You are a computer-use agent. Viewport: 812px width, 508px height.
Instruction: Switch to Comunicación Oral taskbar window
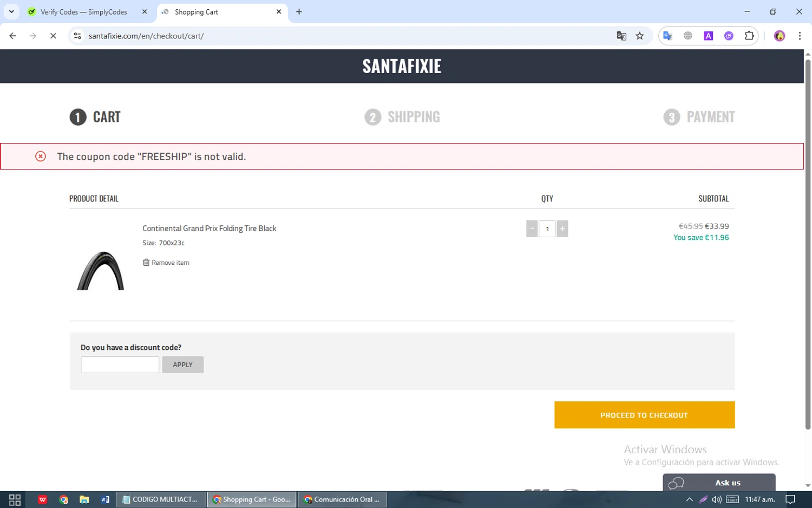[x=342, y=499]
